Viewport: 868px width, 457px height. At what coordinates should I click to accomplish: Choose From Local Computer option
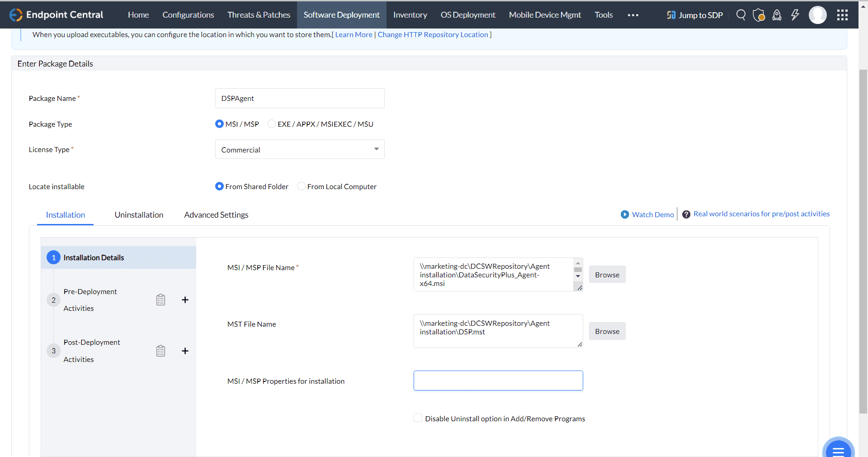[301, 186]
